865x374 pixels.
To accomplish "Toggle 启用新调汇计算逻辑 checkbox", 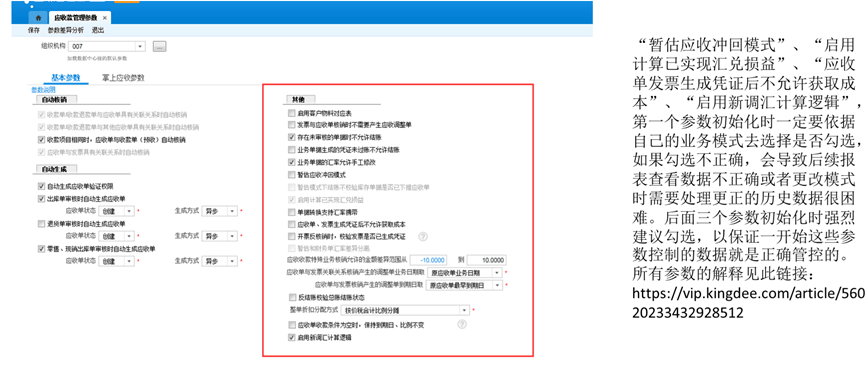I will 292,337.
